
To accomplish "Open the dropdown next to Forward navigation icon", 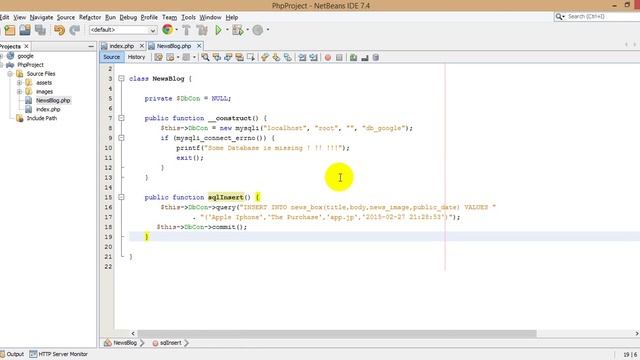I will click(194, 58).
